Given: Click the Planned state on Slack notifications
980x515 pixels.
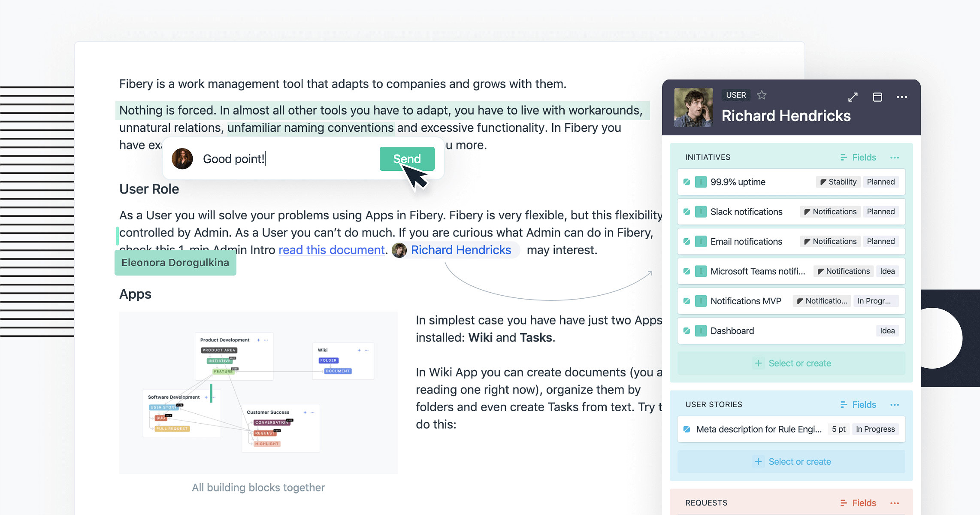Looking at the screenshot, I should (880, 212).
